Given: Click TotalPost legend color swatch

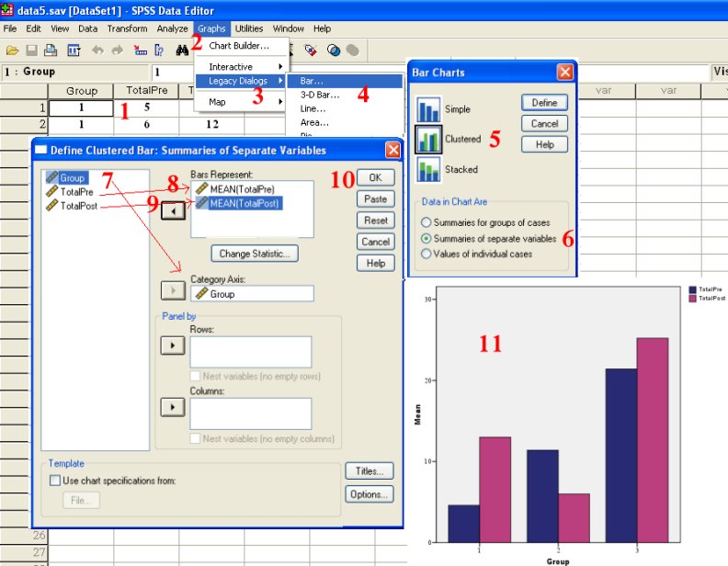Looking at the screenshot, I should click(x=692, y=299).
